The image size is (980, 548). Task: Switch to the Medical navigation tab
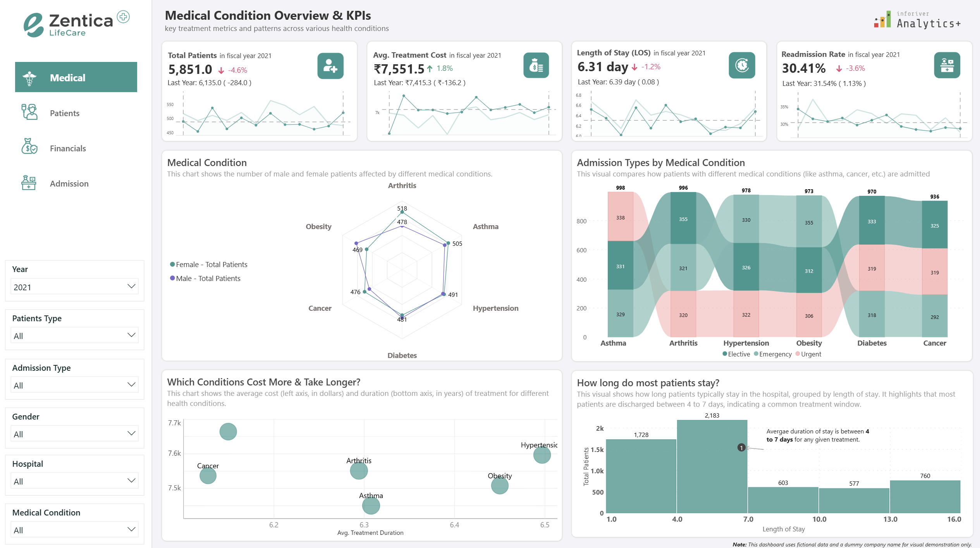pos(76,77)
